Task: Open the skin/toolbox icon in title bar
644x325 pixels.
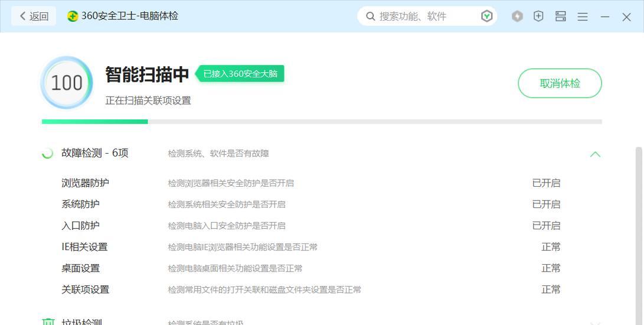Action: 561,17
